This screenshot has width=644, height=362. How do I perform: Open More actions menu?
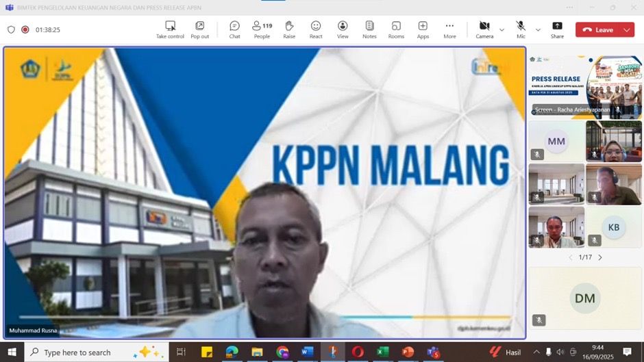tap(449, 30)
